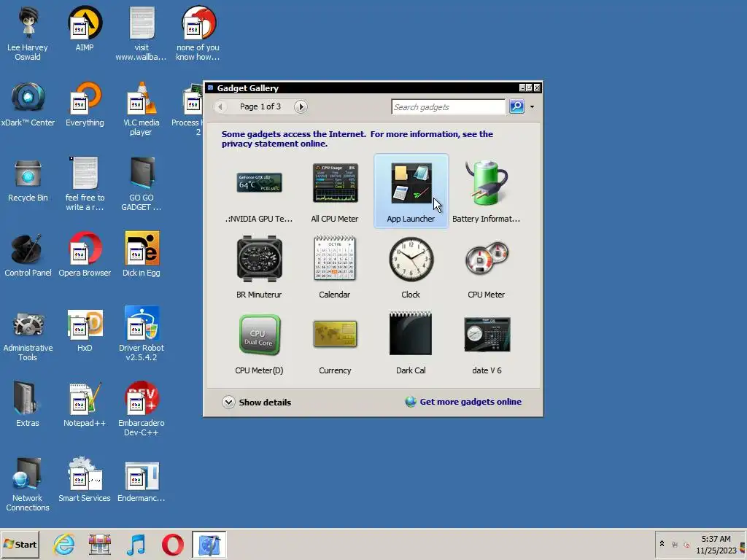Show hidden system tray icons
Viewport: 747px width, 560px height.
point(662,544)
